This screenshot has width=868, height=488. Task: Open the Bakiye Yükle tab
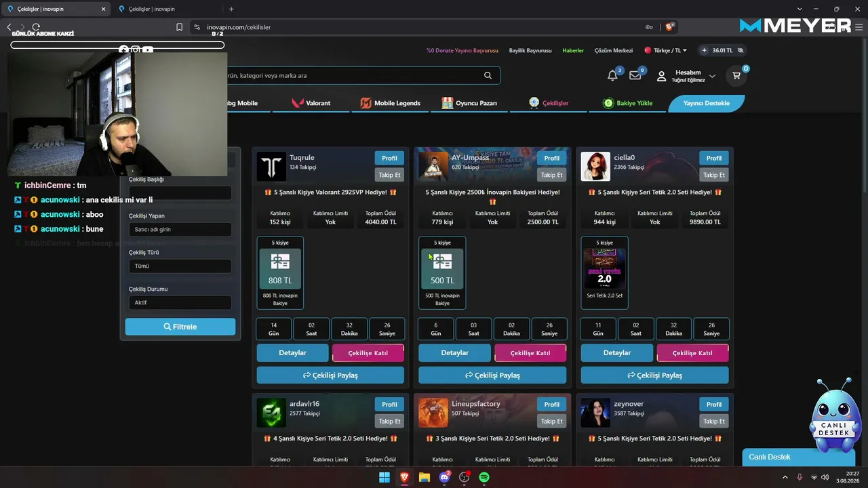(628, 103)
